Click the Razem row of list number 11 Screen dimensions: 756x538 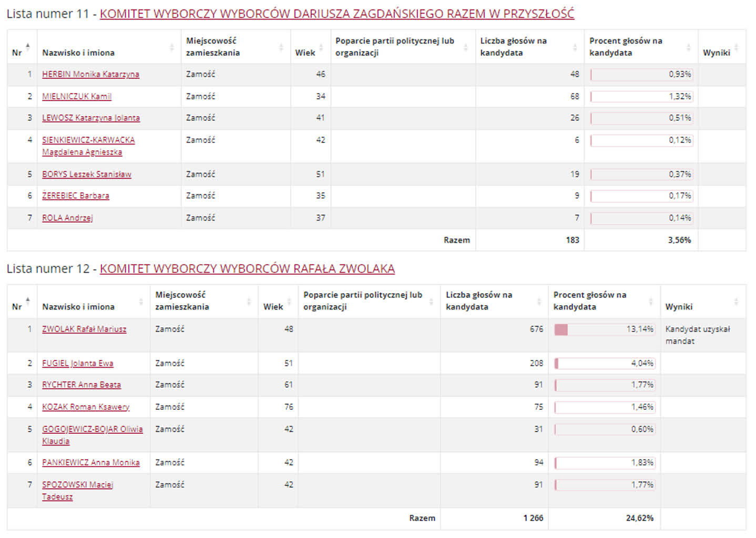[x=456, y=240]
